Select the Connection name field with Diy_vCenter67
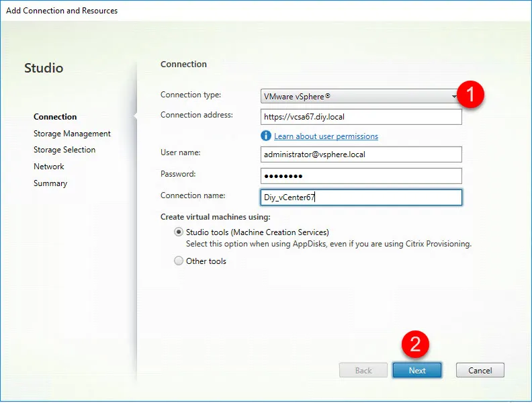 pyautogui.click(x=361, y=197)
